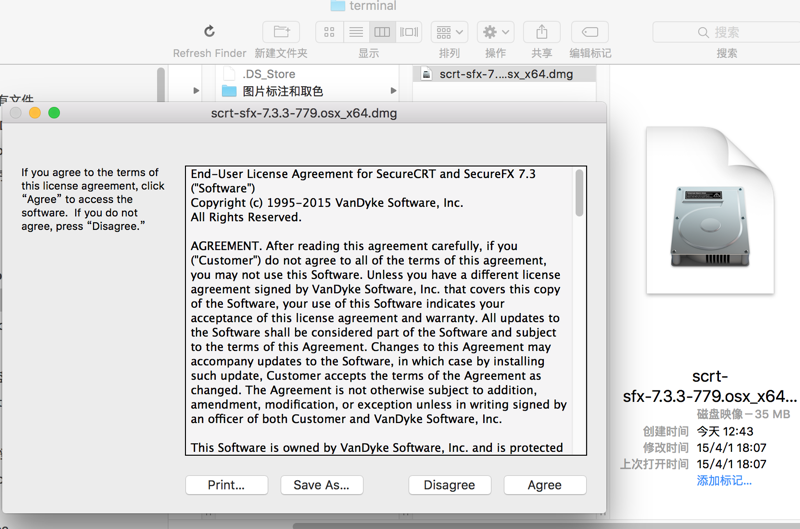The width and height of the screenshot is (800, 529).
Task: Switch Finder to icon view
Action: 330,32
